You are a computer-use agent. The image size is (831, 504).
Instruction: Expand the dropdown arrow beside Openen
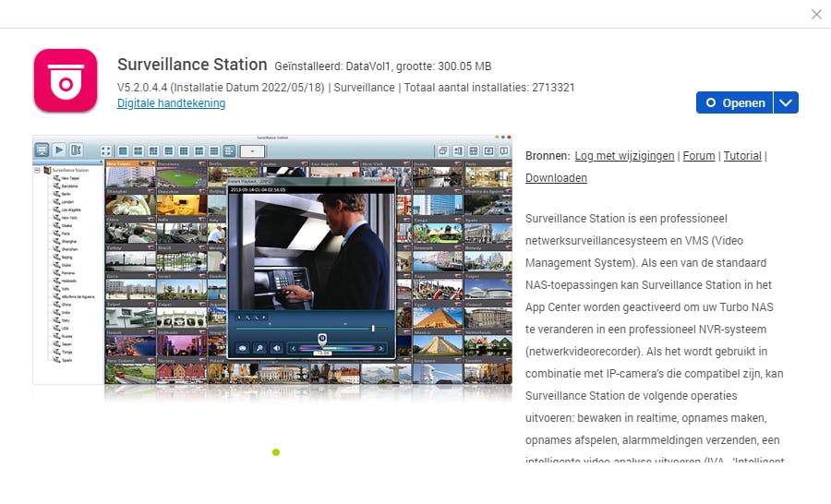(x=786, y=102)
